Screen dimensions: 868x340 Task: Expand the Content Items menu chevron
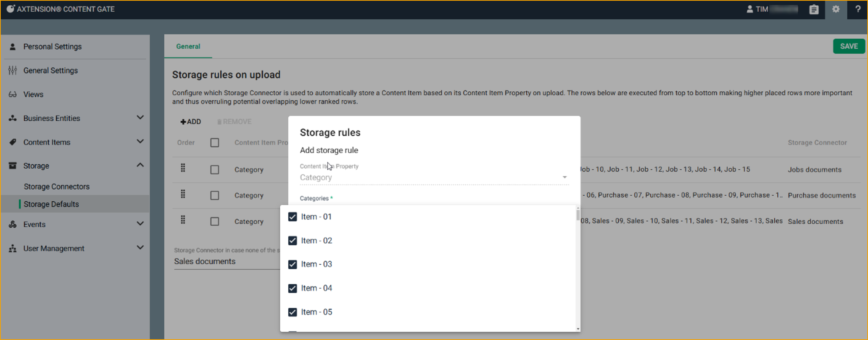140,141
